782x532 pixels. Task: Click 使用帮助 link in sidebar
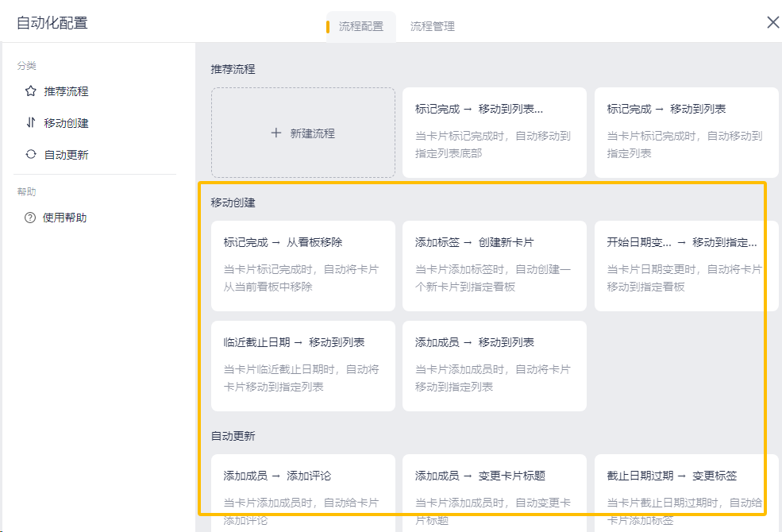65,218
